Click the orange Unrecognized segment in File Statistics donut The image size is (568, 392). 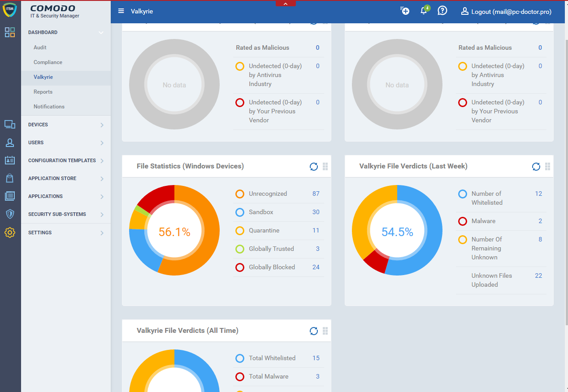coord(211,233)
